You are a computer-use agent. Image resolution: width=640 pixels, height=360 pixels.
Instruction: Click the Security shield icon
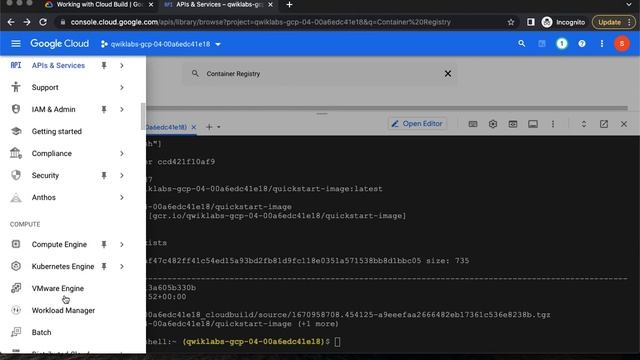[x=16, y=175]
